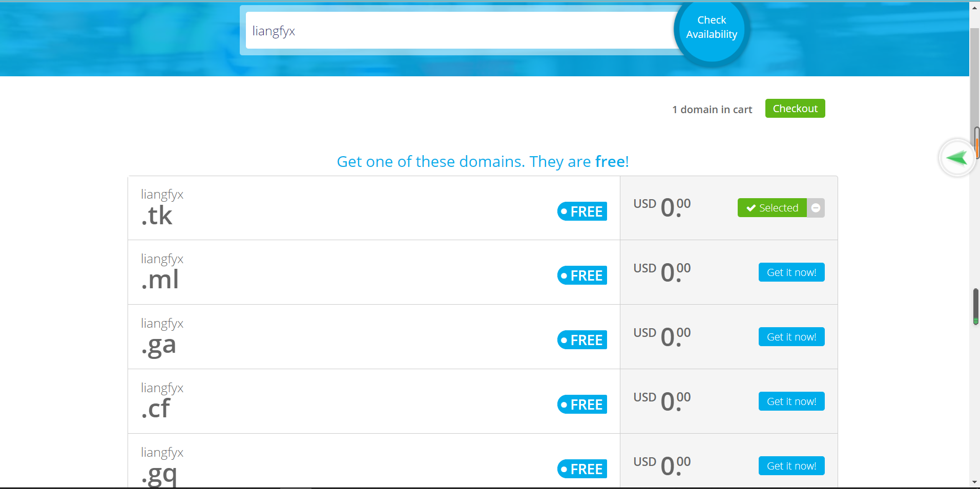
Task: Click the '1 domain in cart' text
Action: [x=712, y=110]
